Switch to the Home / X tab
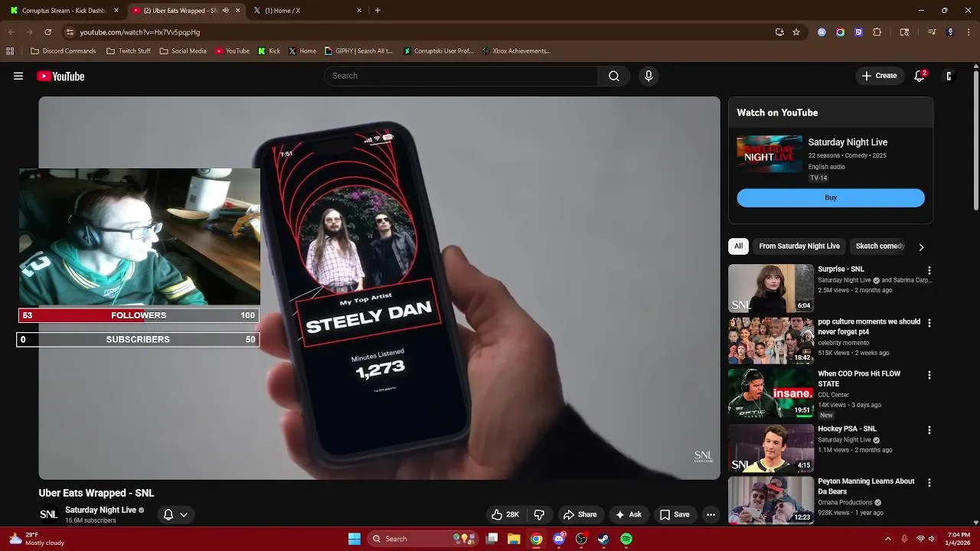 (306, 11)
